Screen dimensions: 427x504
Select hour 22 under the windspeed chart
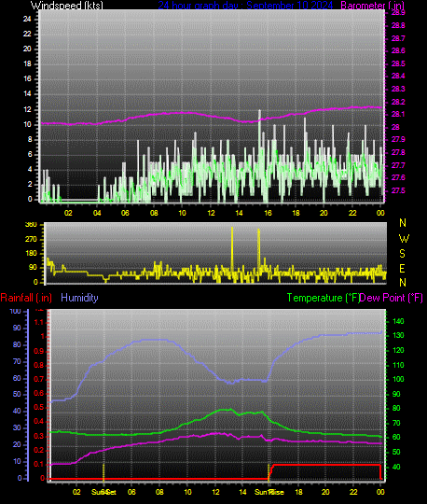coord(352,213)
